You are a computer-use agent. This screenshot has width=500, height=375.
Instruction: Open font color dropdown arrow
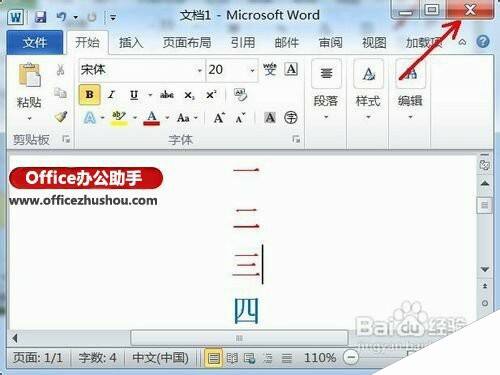(167, 118)
